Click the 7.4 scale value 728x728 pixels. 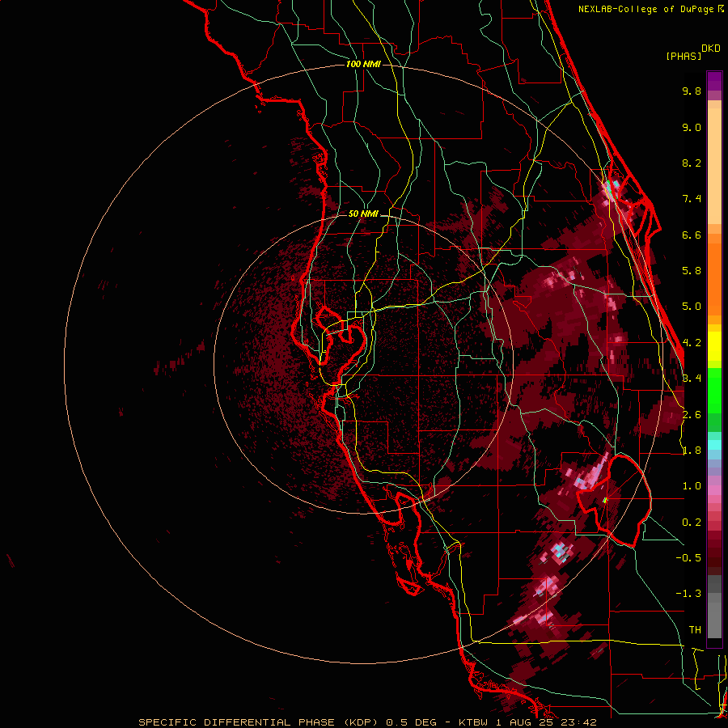[x=692, y=199]
